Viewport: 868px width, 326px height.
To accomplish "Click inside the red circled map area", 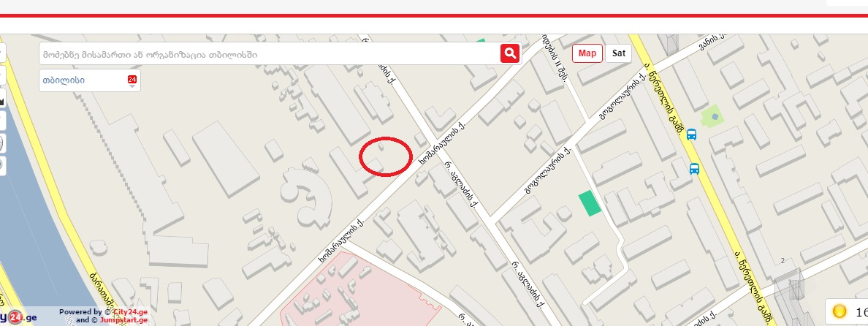I will 386,156.
